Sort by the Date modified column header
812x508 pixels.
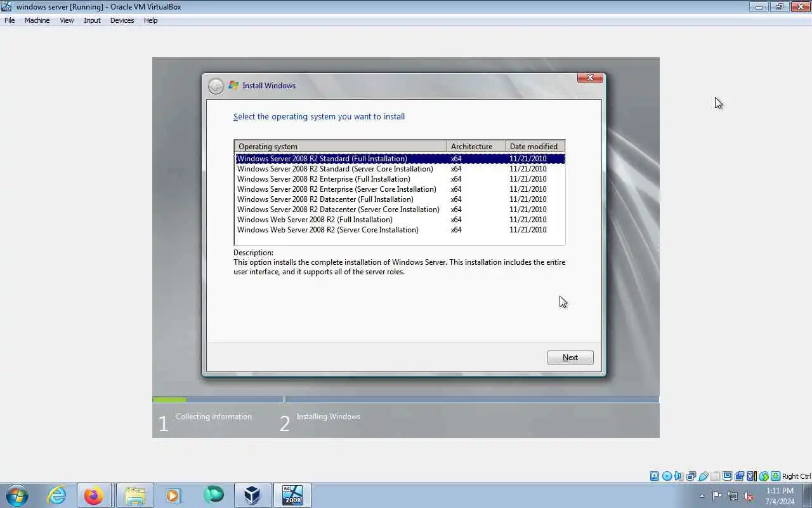coord(535,146)
